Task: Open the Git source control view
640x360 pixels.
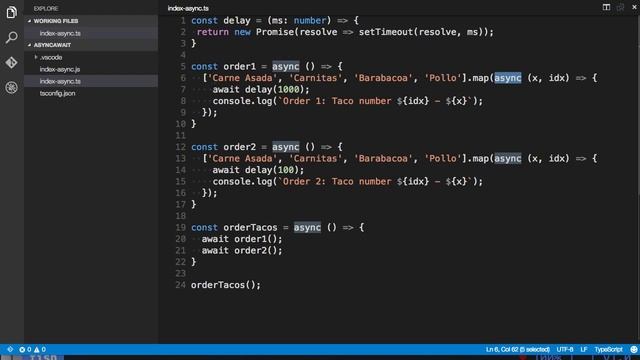Action: pos(11,62)
